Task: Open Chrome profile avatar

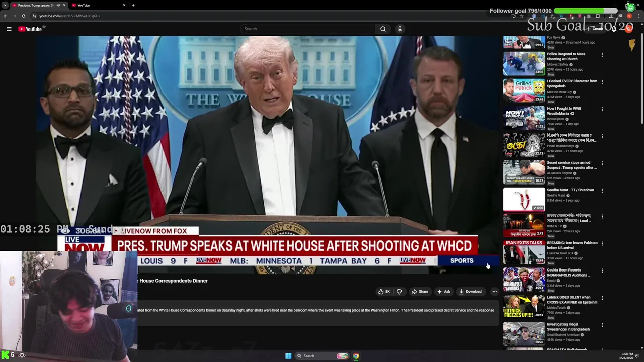Action: click(x=629, y=16)
